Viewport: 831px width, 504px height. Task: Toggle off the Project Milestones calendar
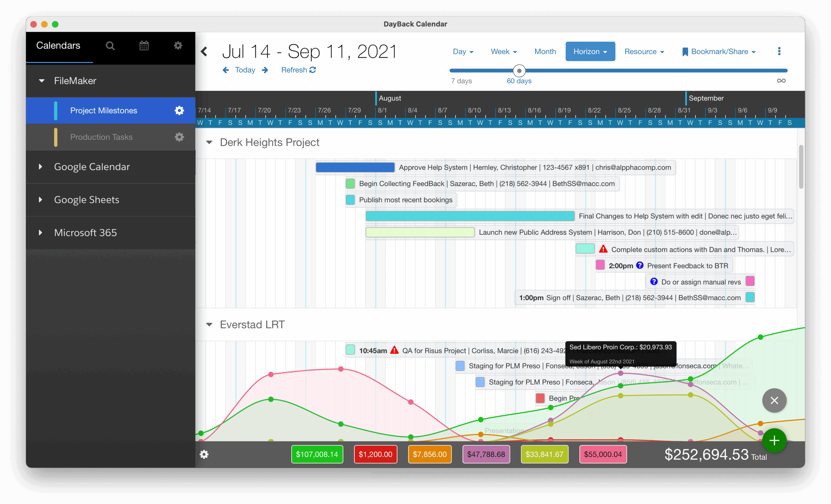103,111
